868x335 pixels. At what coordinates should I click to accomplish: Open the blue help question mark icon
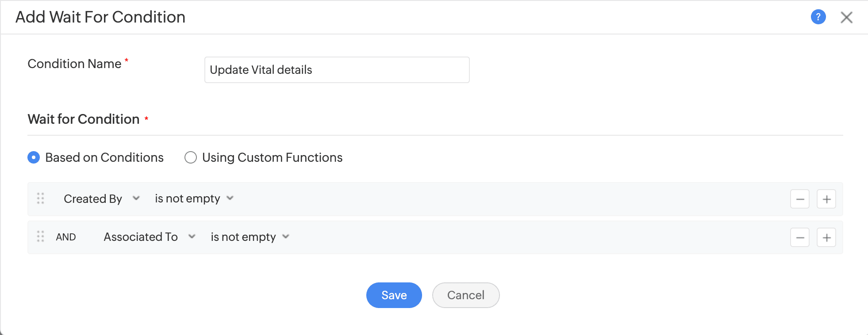coord(818,17)
